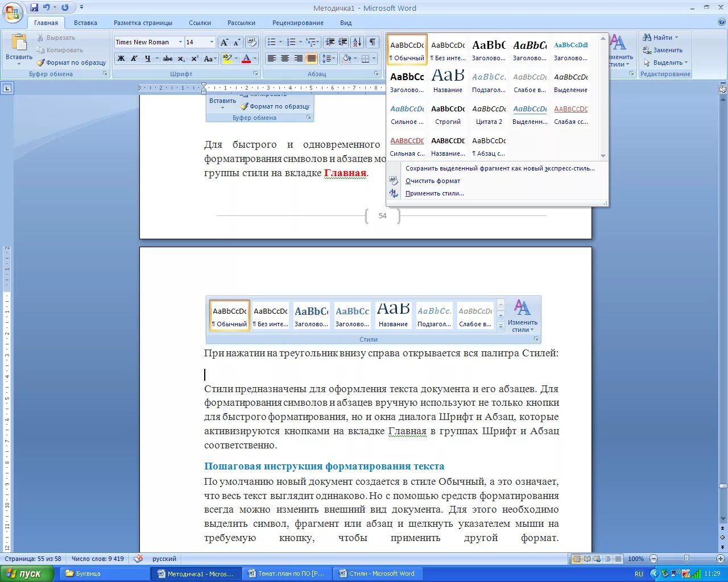Open the numbering list dropdown arrow
The height and width of the screenshot is (582, 728).
click(300, 42)
